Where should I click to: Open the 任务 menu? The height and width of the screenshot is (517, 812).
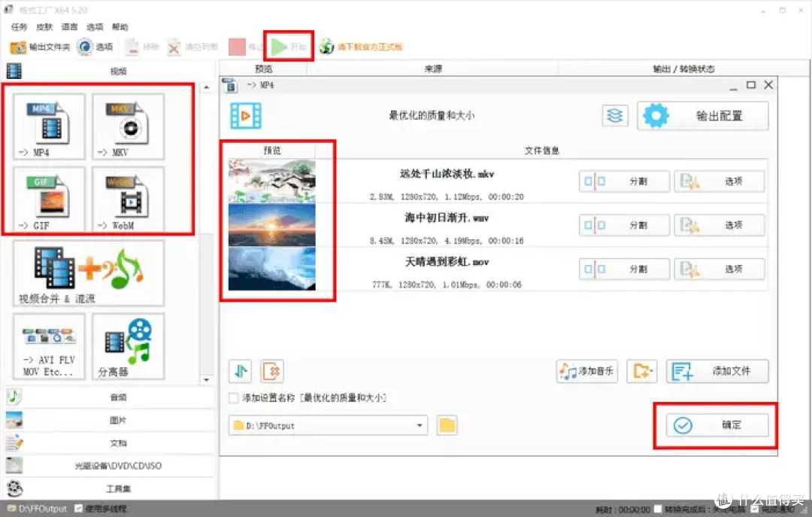[19, 27]
